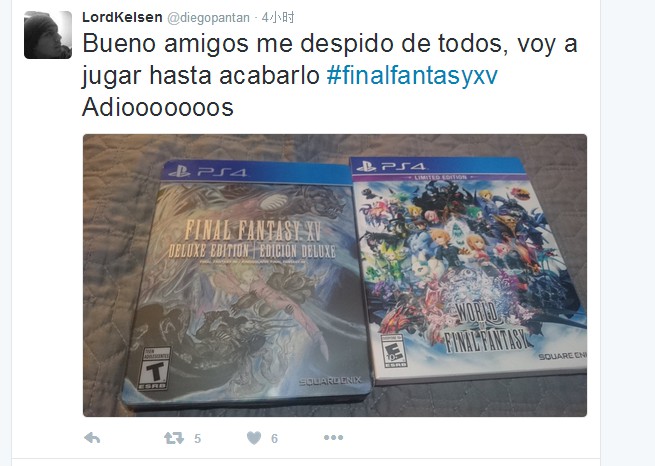
Task: Retweet this post using the retweet icon
Action: pos(174,438)
